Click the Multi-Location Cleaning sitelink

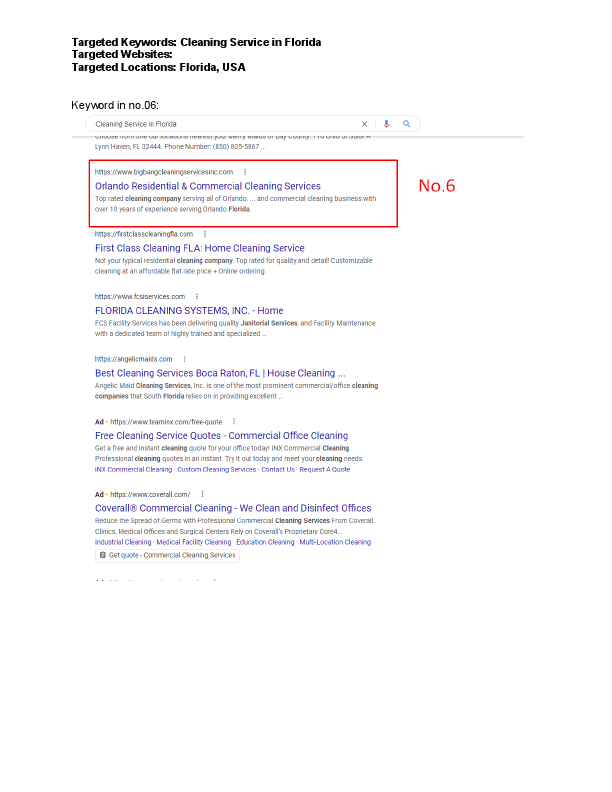pyautogui.click(x=335, y=542)
